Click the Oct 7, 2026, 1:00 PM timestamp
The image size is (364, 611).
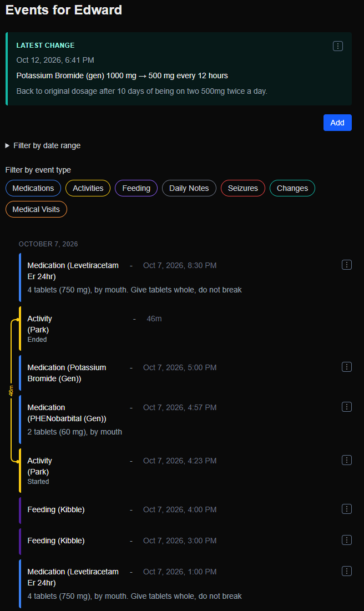[180, 572]
